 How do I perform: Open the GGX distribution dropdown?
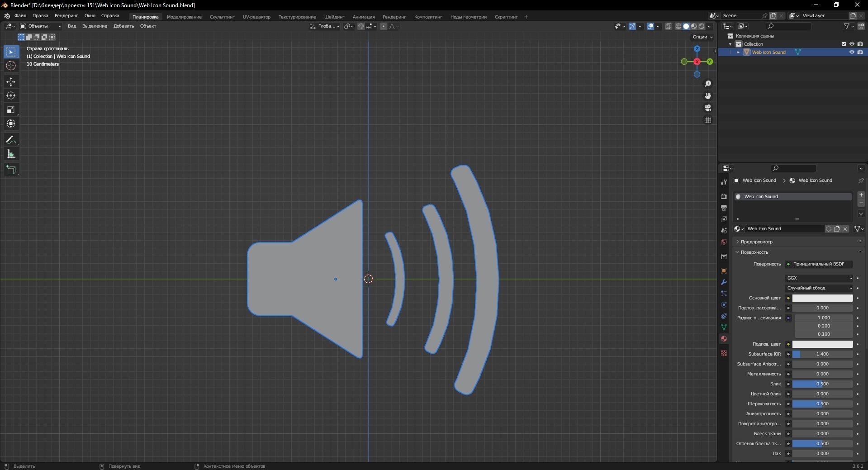click(819, 278)
